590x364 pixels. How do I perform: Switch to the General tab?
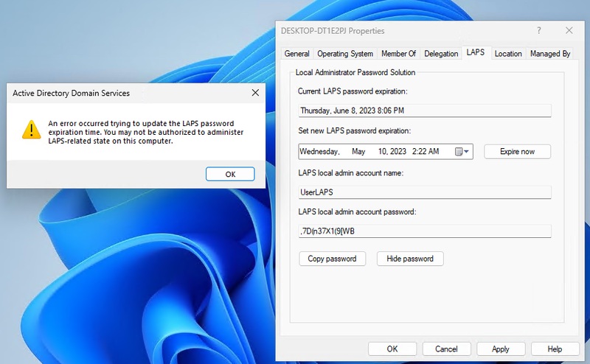pos(296,53)
